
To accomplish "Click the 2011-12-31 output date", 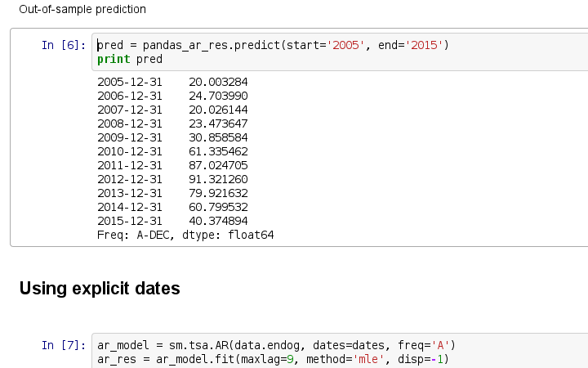I will pos(130,165).
